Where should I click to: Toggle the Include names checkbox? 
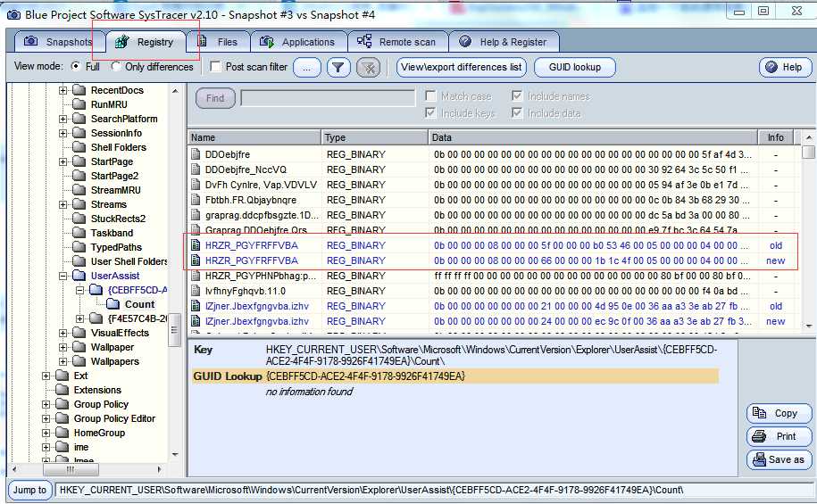(517, 95)
